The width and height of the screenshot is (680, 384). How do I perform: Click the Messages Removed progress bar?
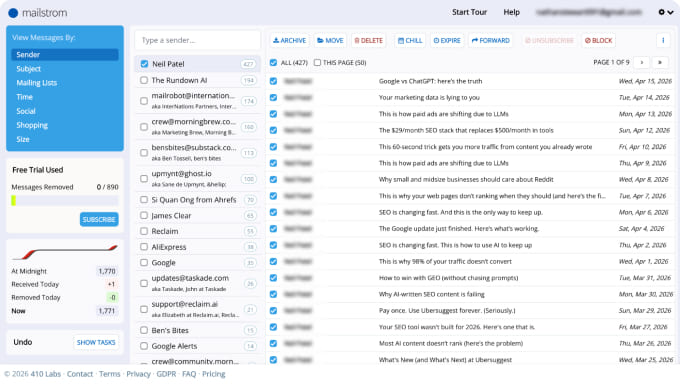[x=65, y=200]
